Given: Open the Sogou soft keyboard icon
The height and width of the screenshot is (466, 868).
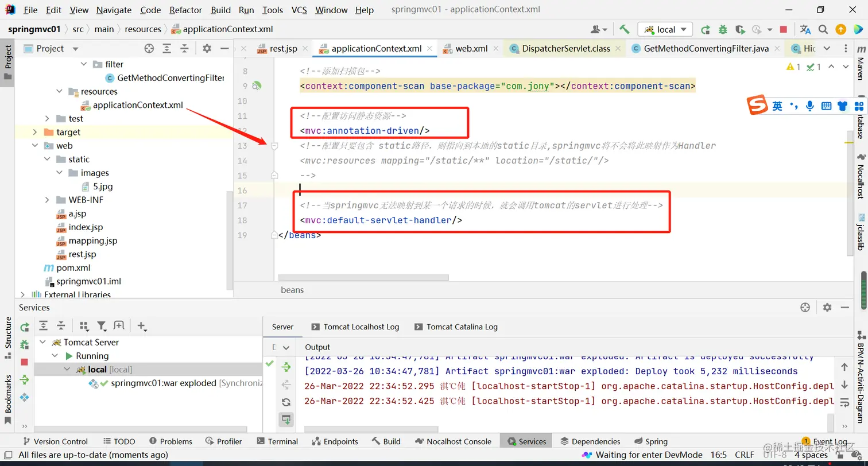Looking at the screenshot, I should point(827,106).
